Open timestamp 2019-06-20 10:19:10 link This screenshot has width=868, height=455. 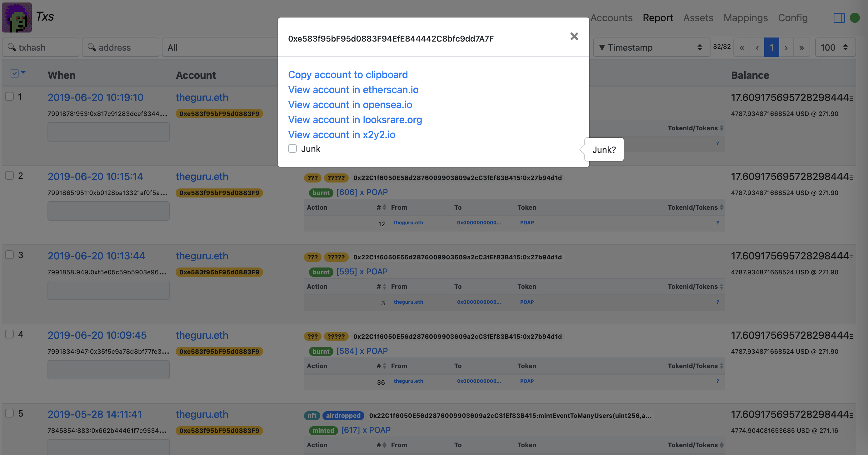(95, 98)
